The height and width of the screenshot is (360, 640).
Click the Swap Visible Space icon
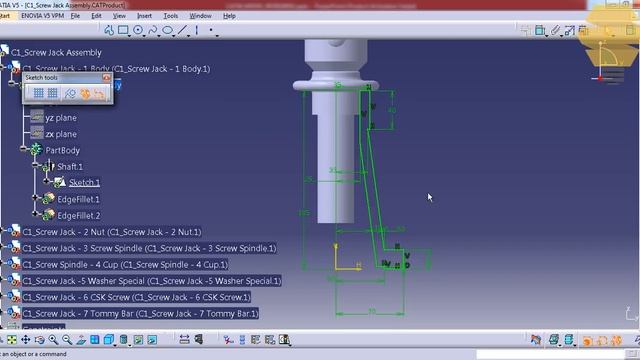152,340
